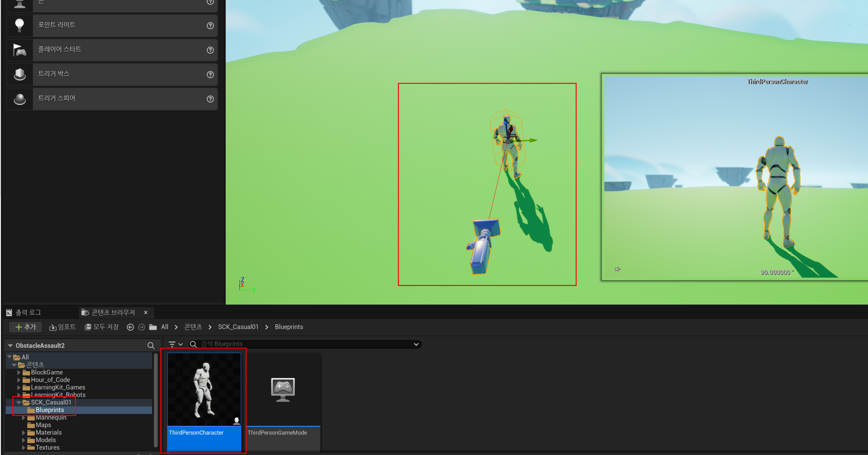Viewport: 868px width, 455px height.
Task: Open the content browser filter dropdown
Action: tap(175, 344)
